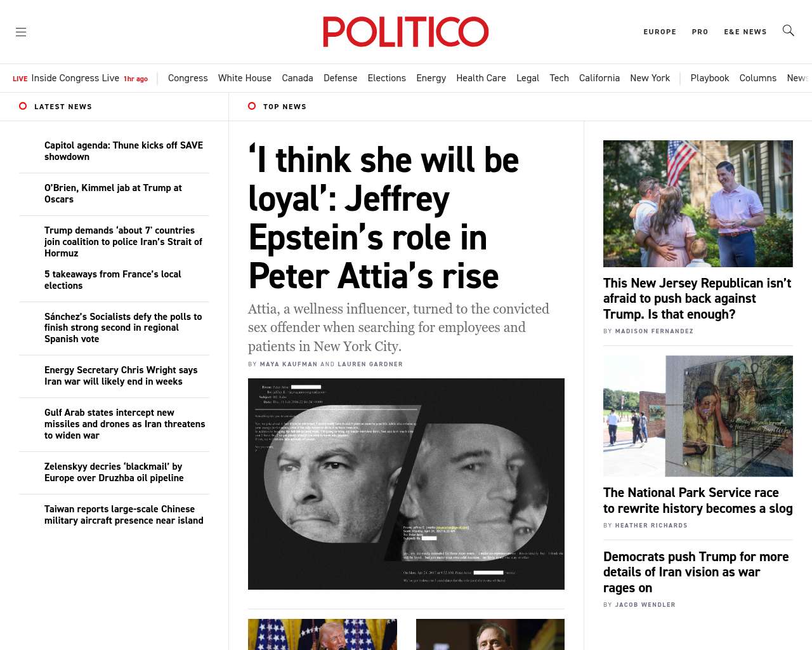Open the Playbook section
This screenshot has width=812, height=650.
pyautogui.click(x=709, y=78)
